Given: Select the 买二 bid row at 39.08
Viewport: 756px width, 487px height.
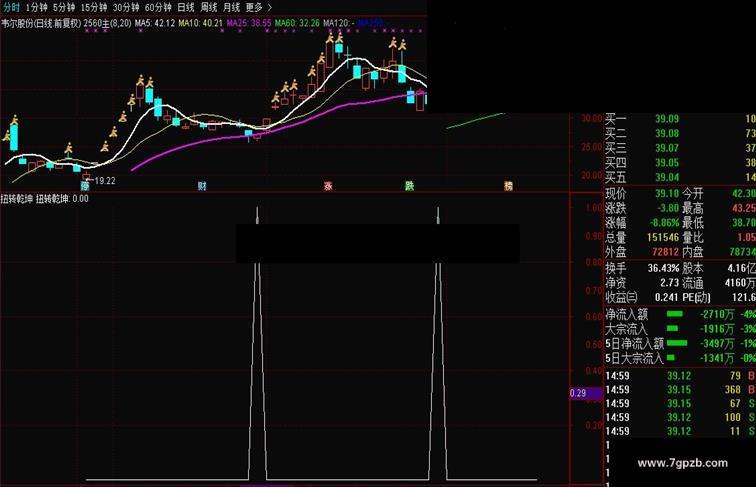Looking at the screenshot, I should [680, 133].
